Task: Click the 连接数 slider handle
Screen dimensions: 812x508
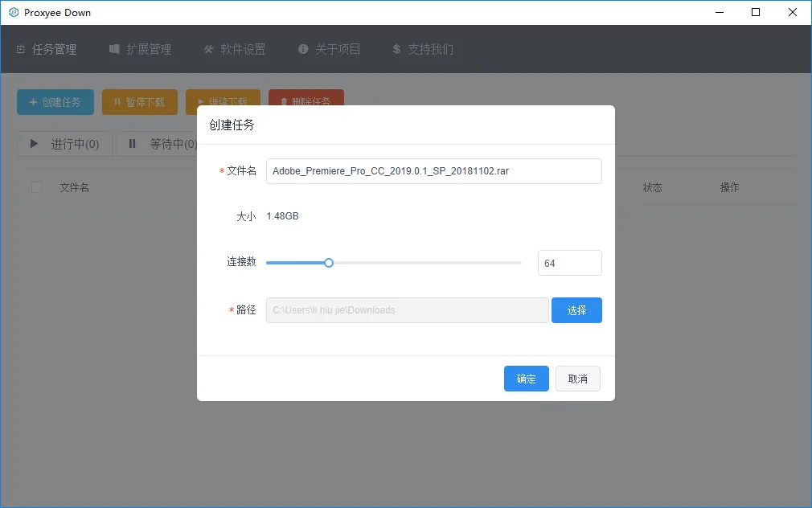Action: click(329, 263)
